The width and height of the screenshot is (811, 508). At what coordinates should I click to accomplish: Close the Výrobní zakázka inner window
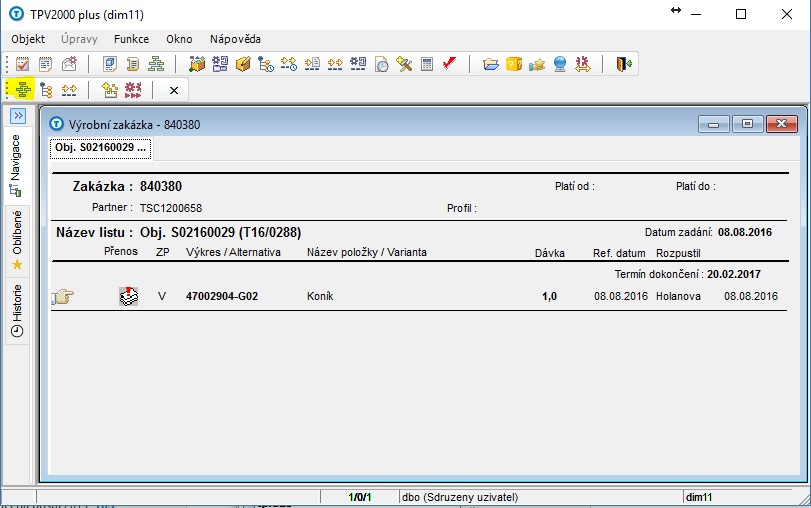[782, 124]
